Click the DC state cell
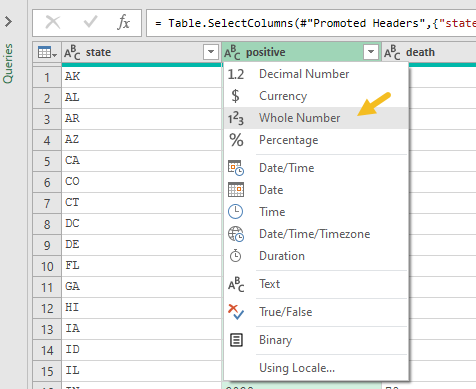476x389 pixels. coord(142,224)
